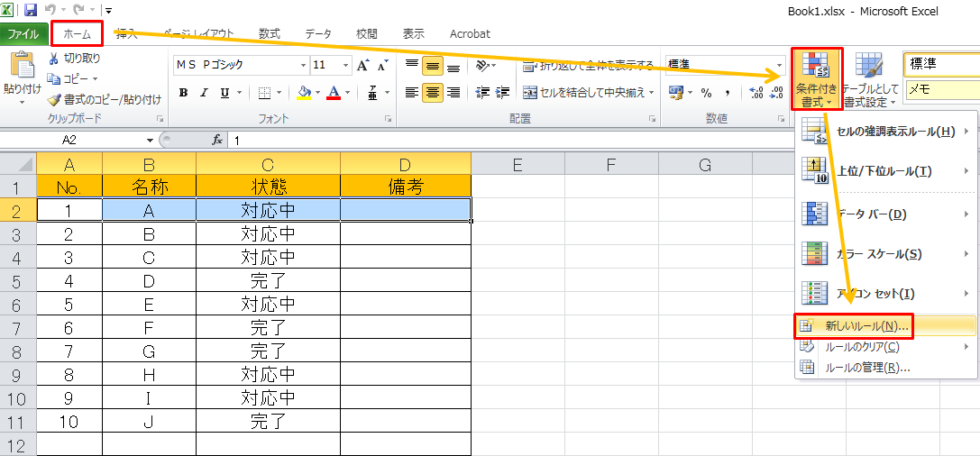
Task: Toggle Bold formatting
Action: point(184,93)
